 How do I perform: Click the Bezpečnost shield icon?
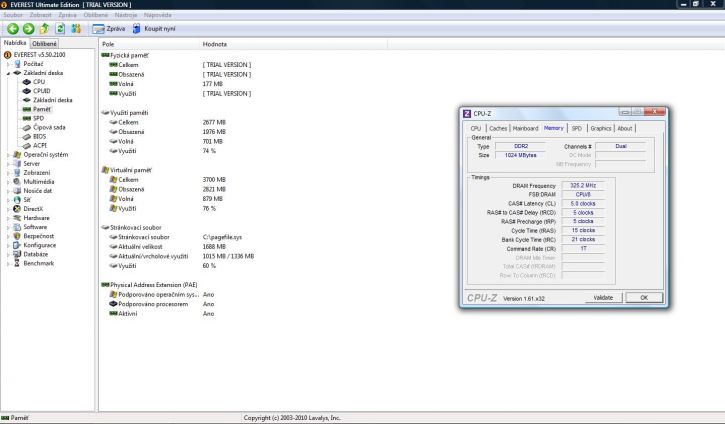click(17, 236)
